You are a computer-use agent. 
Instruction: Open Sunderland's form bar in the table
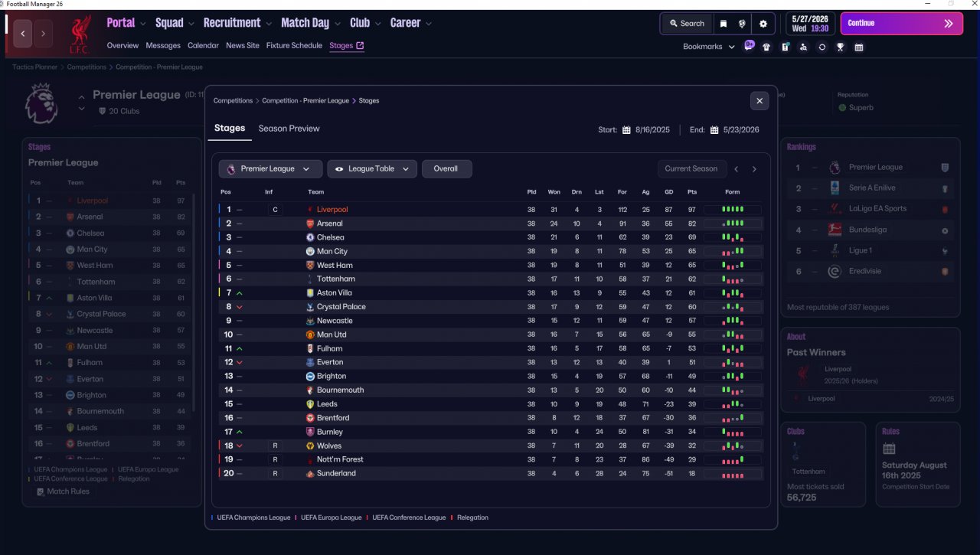(x=733, y=474)
